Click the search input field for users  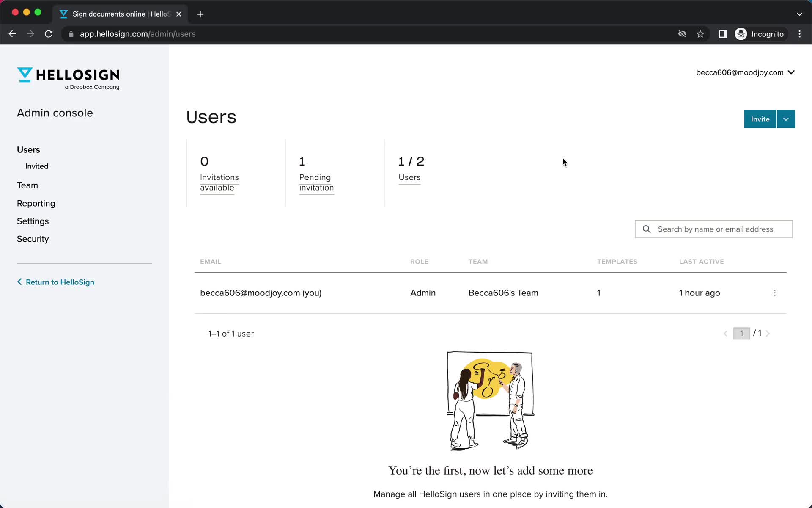(x=714, y=229)
